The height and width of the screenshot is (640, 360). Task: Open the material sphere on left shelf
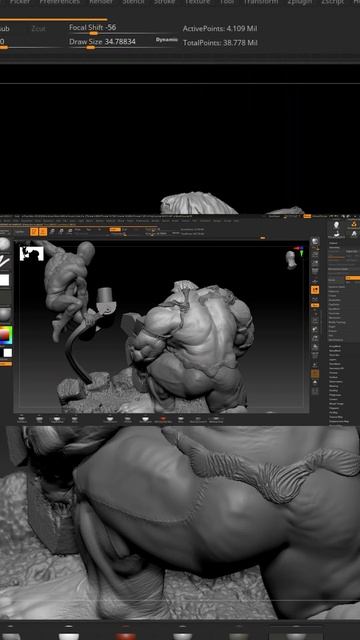4,314
